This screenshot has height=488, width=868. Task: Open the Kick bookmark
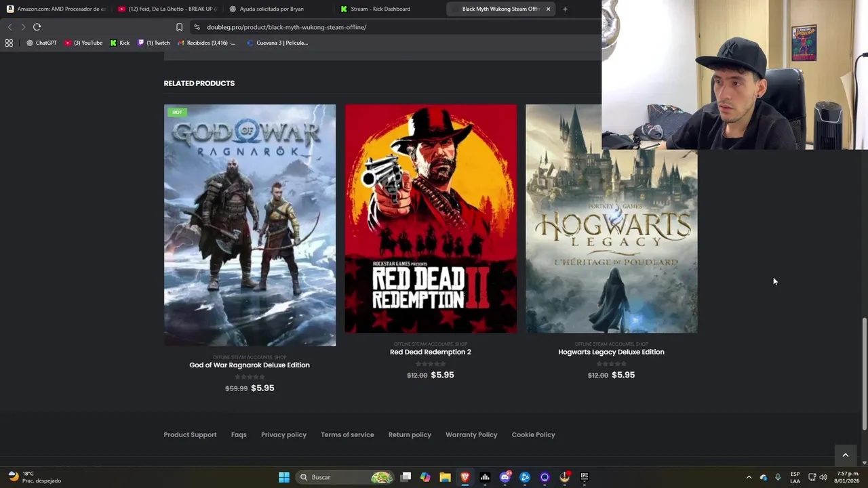point(120,43)
